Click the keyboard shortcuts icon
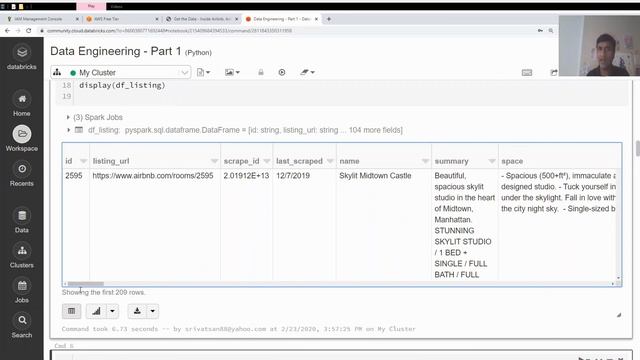The width and height of the screenshot is (640, 360). tap(527, 73)
